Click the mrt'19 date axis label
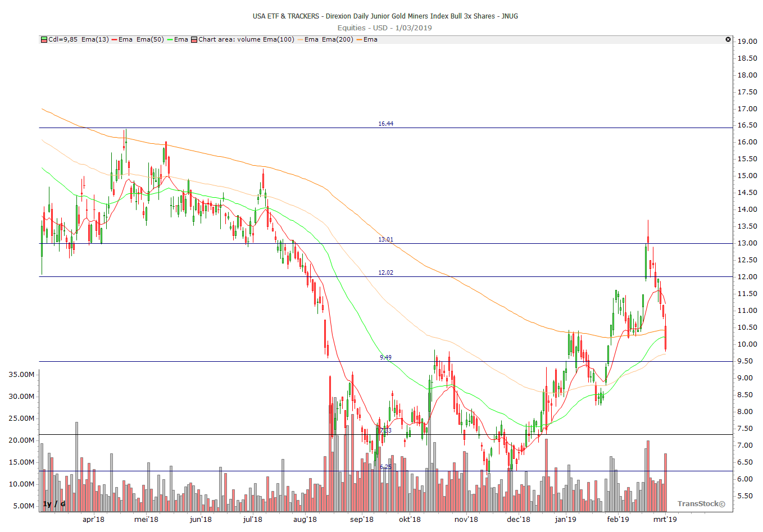Screen dimensions: 763x532 click(665, 519)
